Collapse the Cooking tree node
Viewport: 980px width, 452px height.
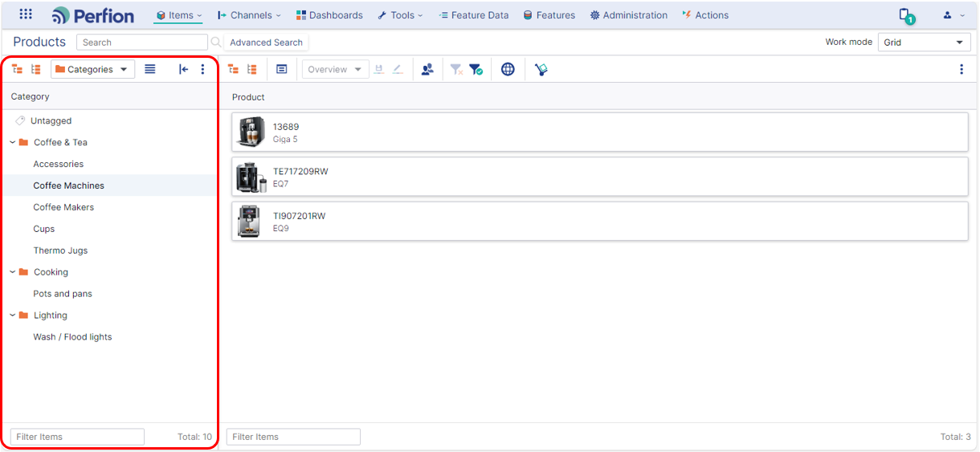pyautogui.click(x=12, y=272)
